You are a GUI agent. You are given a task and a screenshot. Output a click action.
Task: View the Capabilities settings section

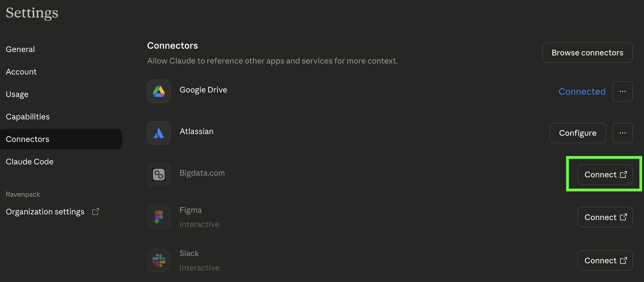(x=28, y=116)
